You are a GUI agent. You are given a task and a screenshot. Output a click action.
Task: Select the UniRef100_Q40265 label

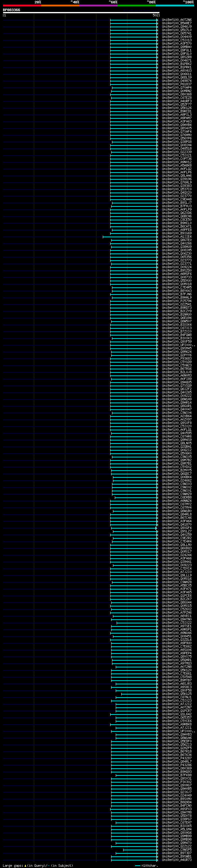click(177, 392)
